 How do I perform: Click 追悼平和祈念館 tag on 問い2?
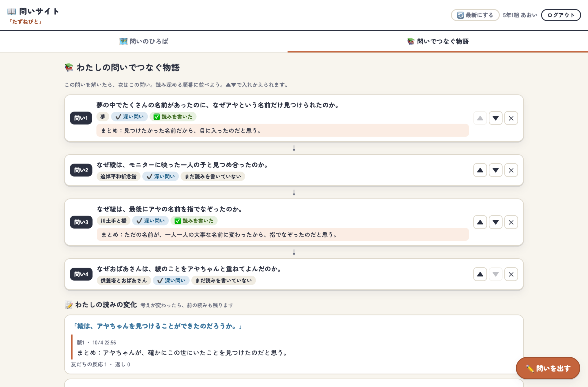click(119, 177)
